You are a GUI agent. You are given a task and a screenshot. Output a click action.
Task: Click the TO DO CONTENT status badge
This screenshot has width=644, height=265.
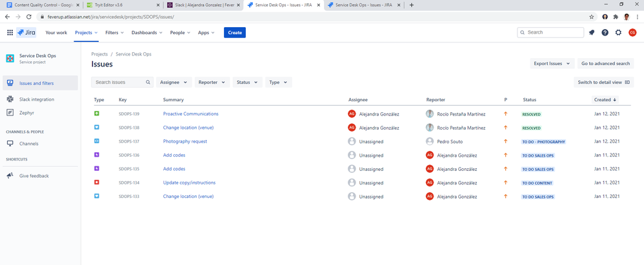(x=538, y=182)
